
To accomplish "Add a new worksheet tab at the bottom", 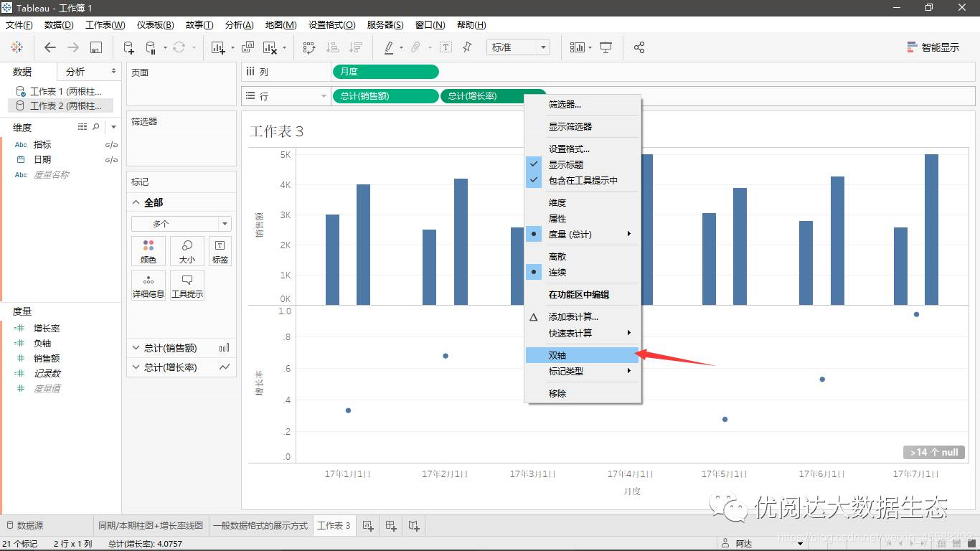I will tap(368, 526).
